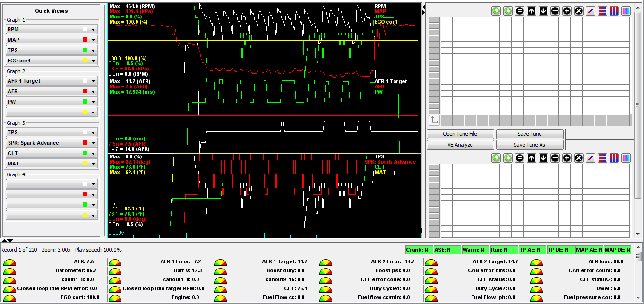Open the RPM field dropdown in Graph 1
Screen dimensions: 644x304
pos(93,29)
